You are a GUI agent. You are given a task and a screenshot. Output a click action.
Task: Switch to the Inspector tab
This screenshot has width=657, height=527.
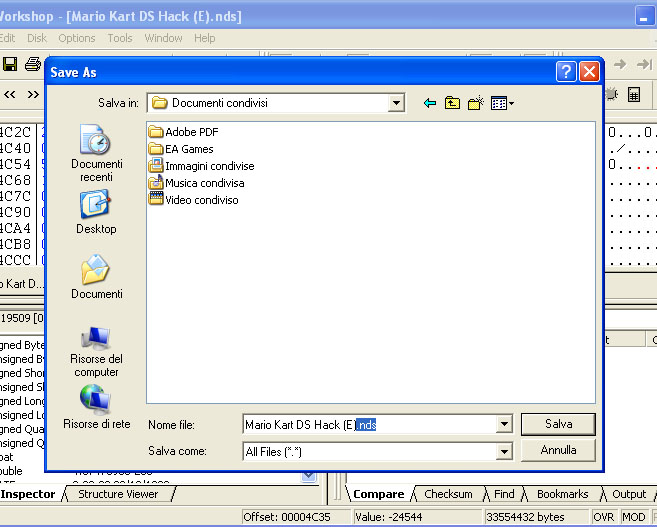(x=28, y=494)
